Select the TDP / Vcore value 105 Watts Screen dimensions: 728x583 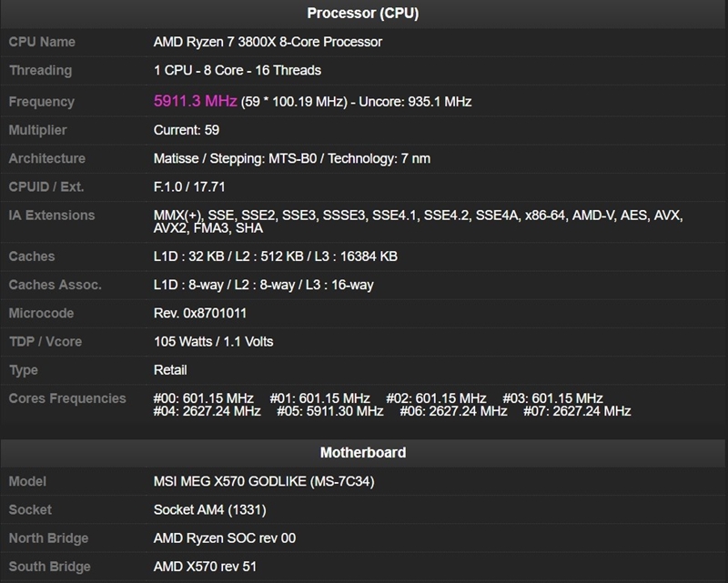pos(213,342)
